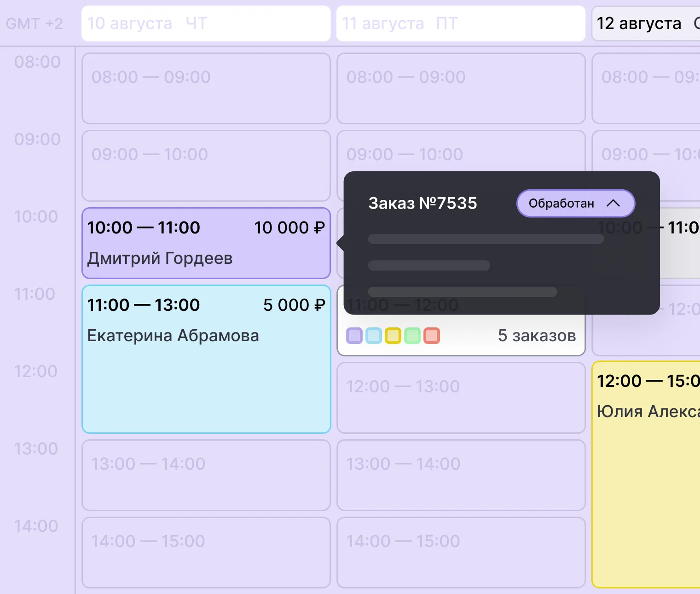
Task: Click the Заказ №7535 popup title
Action: click(423, 203)
